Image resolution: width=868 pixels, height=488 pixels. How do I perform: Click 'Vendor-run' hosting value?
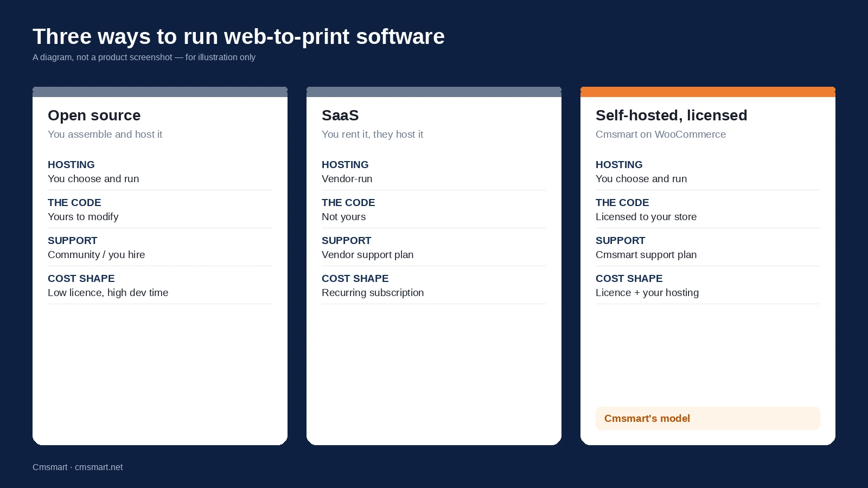[x=347, y=179]
